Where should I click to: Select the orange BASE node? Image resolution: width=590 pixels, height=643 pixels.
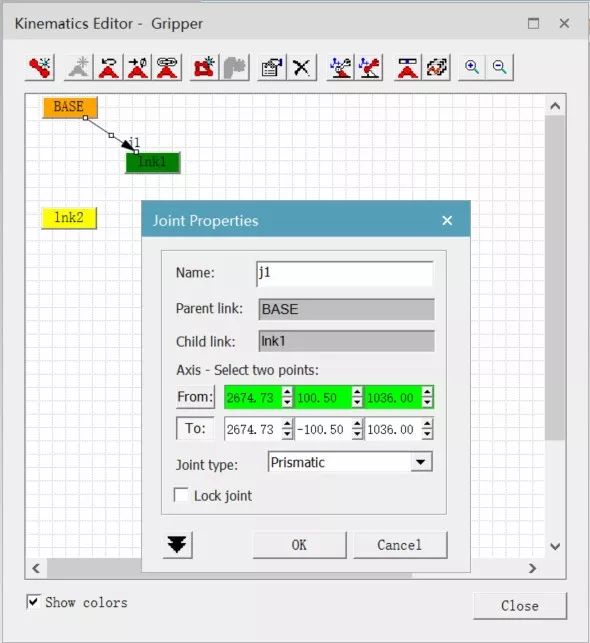70,107
